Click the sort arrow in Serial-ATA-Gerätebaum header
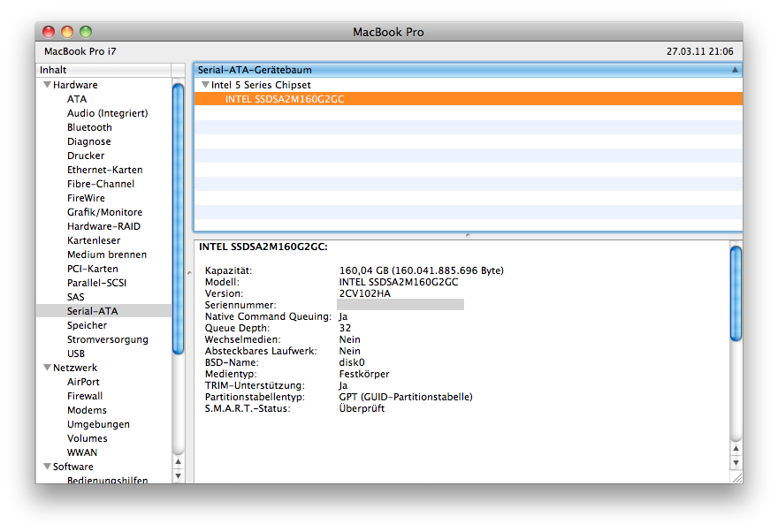 click(735, 70)
